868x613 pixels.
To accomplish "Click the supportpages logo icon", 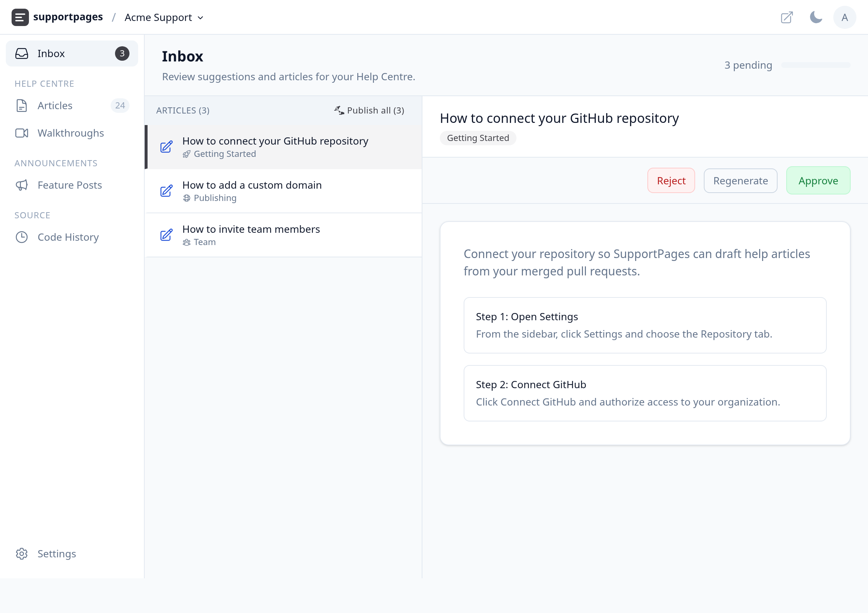I will coord(20,17).
